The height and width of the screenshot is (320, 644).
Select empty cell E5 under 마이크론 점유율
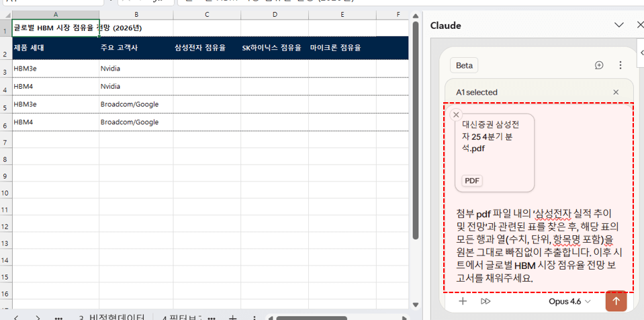click(x=342, y=104)
